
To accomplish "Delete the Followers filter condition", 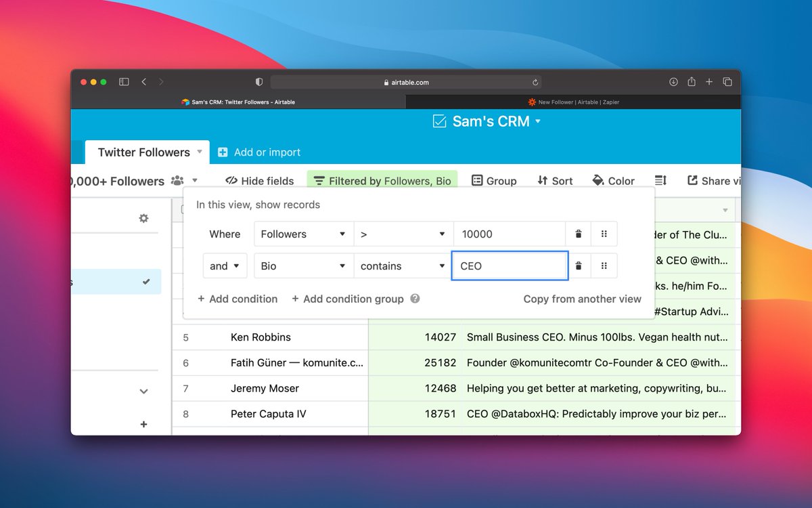I will click(579, 234).
